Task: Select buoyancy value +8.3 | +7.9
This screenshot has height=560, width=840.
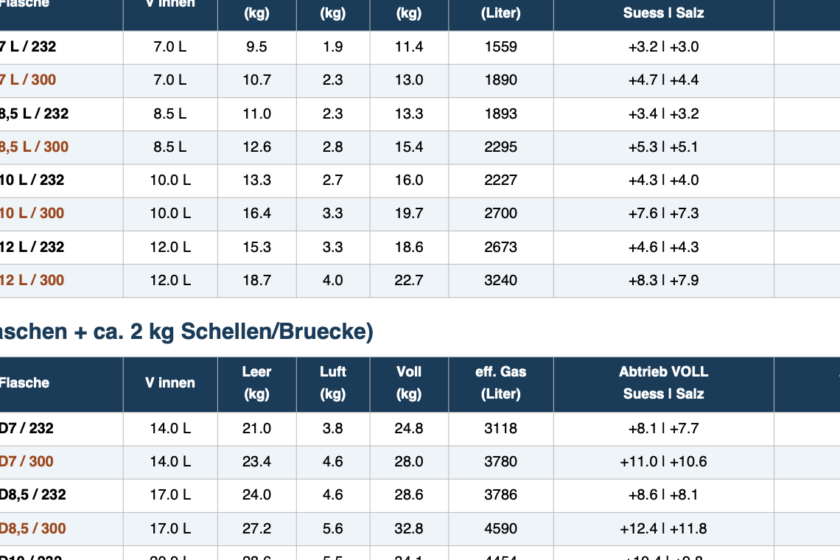Action: [x=663, y=280]
